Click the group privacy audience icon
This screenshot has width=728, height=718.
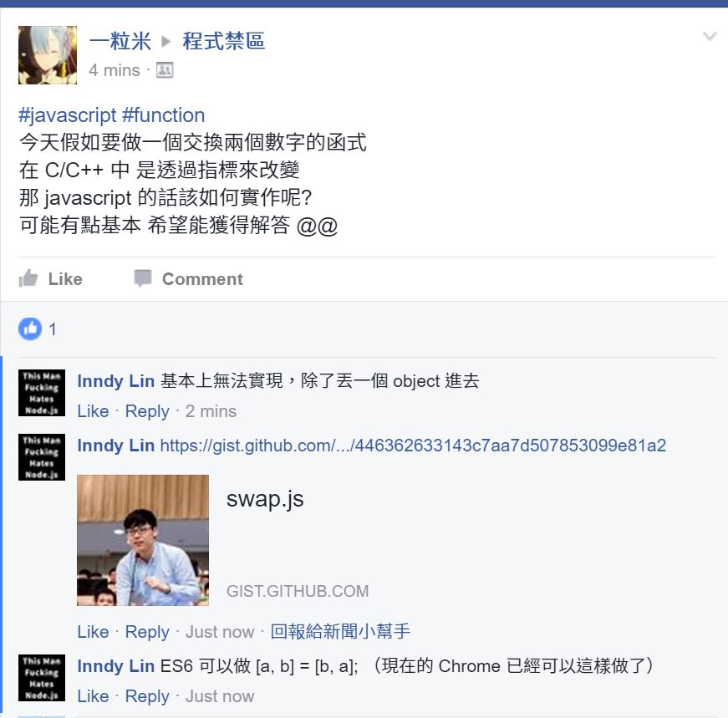[165, 70]
